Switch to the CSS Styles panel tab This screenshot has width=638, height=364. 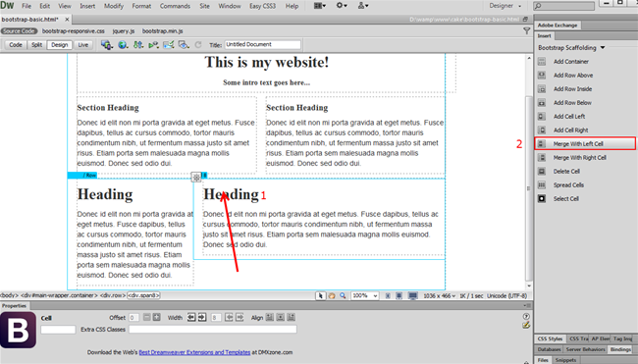[550, 338]
